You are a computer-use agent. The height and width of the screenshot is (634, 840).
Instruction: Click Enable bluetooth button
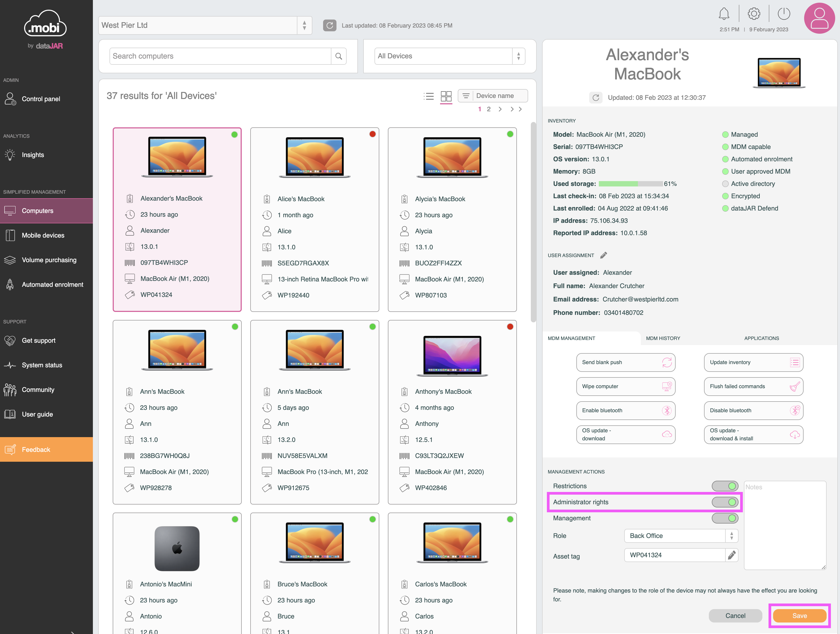(625, 411)
